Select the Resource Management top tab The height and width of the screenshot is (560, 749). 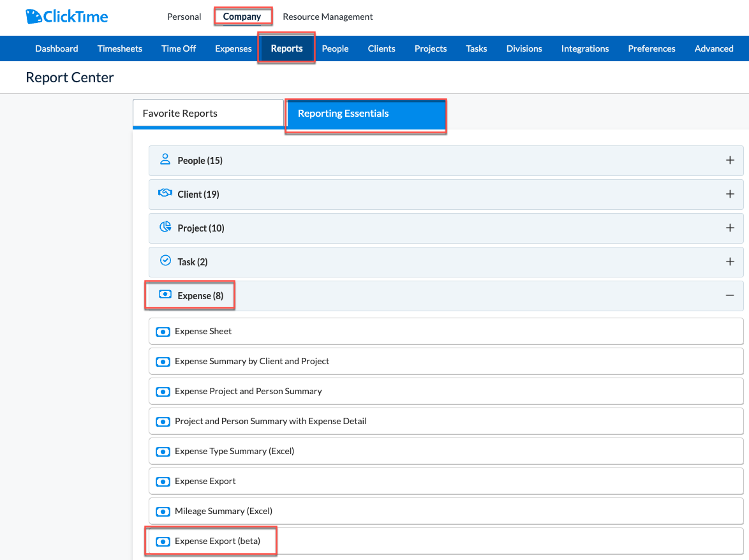[328, 17]
